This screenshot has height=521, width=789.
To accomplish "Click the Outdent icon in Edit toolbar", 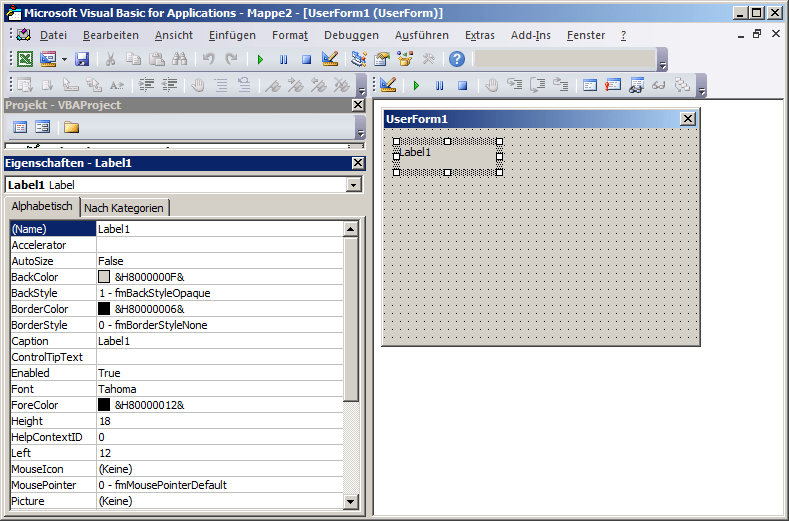I will pos(170,85).
